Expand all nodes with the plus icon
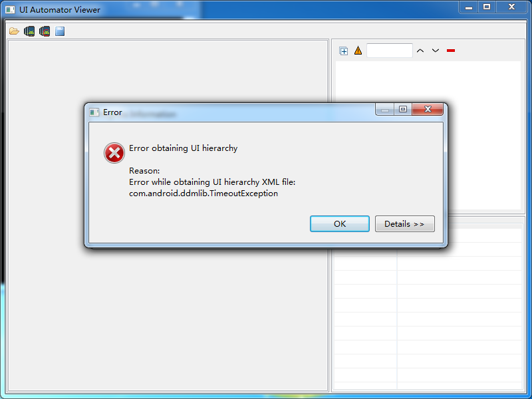 coord(343,51)
